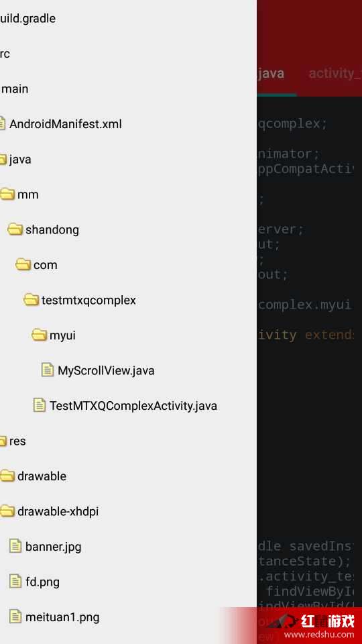The image size is (362, 644).
Task: Switch to the .java editor tab
Action: pos(271,74)
